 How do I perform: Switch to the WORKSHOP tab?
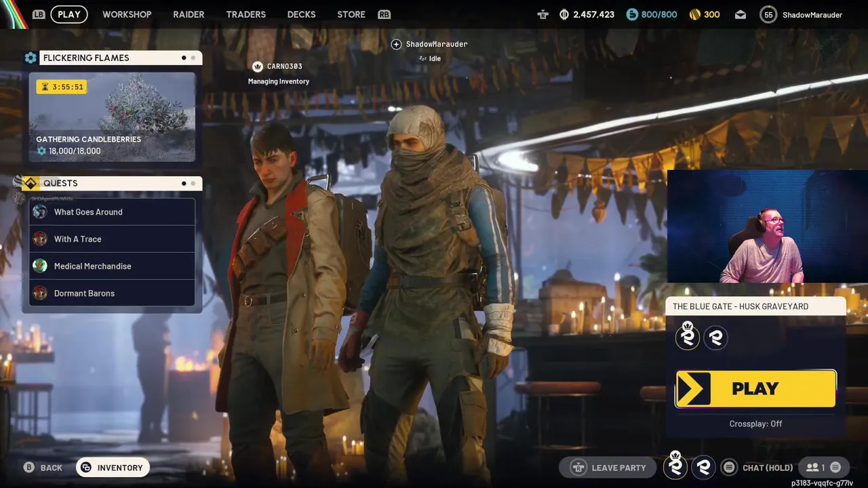pyautogui.click(x=127, y=14)
